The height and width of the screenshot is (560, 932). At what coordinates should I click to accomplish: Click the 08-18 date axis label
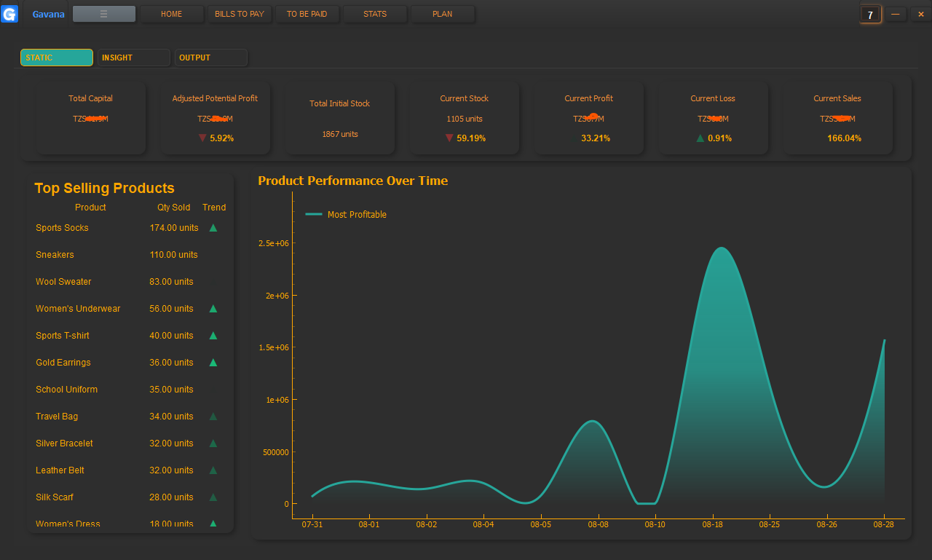[712, 524]
